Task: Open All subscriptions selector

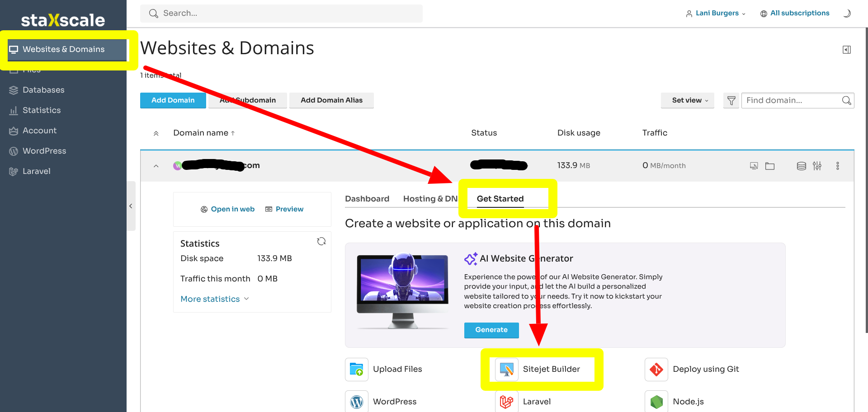Action: tap(795, 13)
